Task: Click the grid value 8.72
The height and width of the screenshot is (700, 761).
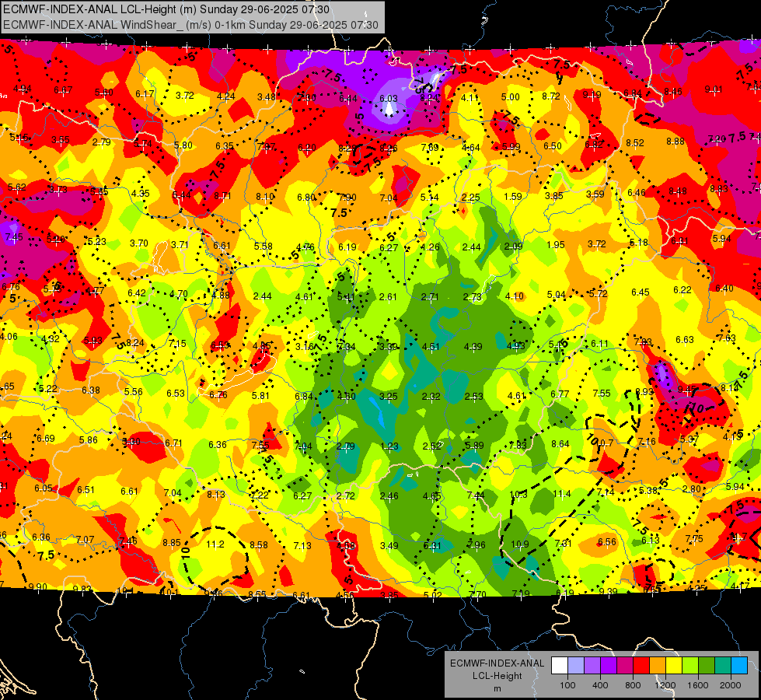Action: pyautogui.click(x=551, y=96)
